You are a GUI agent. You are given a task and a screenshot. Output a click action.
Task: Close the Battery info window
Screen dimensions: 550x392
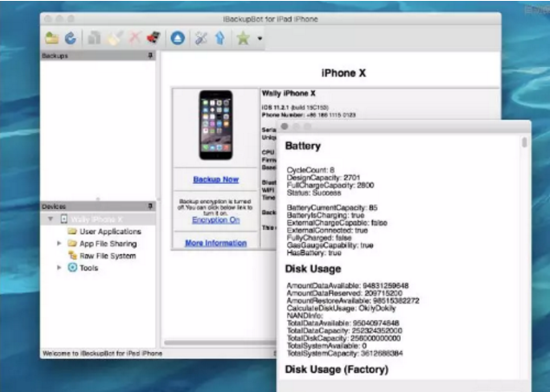coord(285,127)
